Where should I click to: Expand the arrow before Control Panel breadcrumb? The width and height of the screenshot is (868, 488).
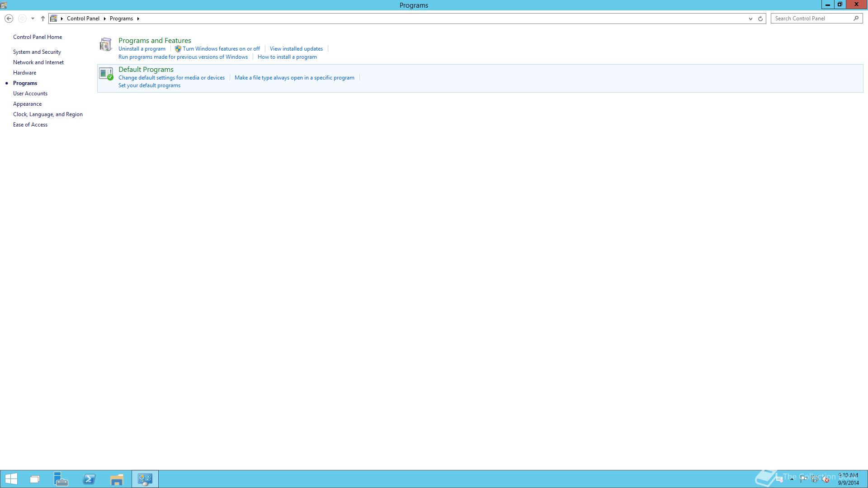coord(62,19)
